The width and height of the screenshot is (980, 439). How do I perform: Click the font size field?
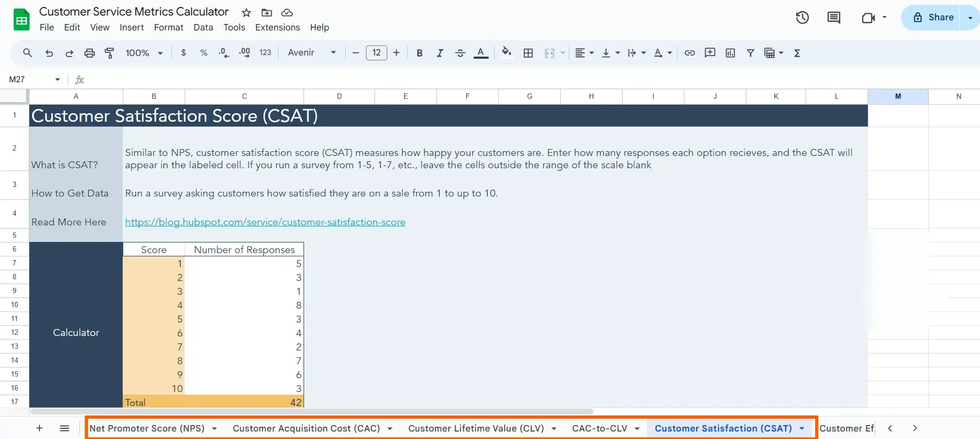[x=377, y=53]
